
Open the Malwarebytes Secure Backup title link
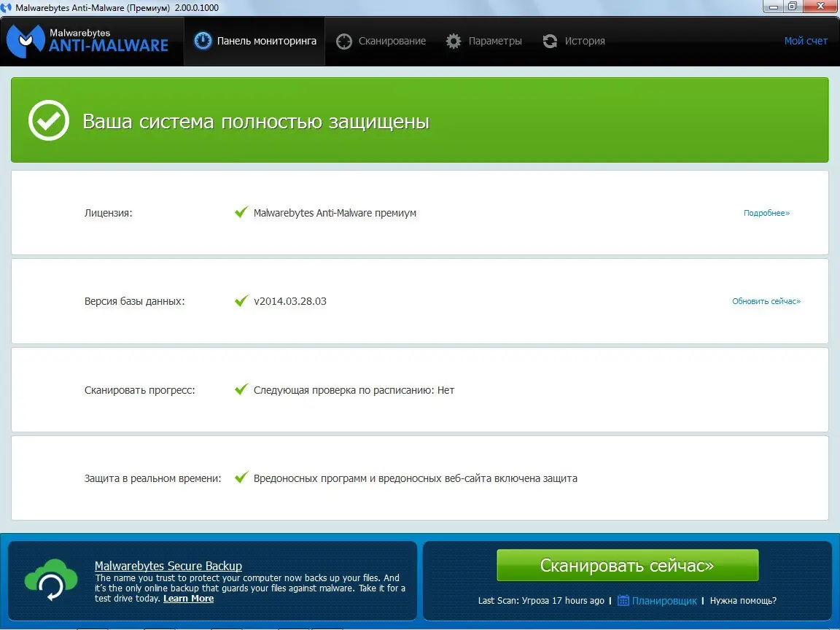pyautogui.click(x=168, y=566)
